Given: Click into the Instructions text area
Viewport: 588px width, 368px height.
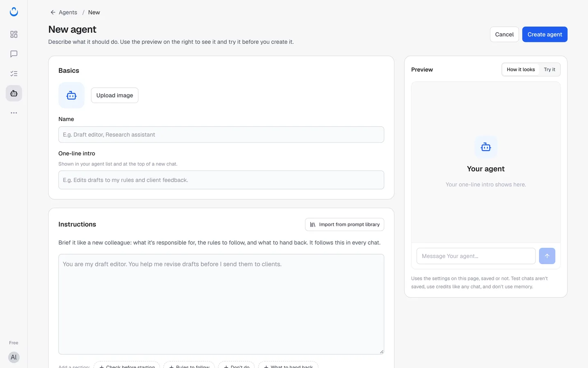Looking at the screenshot, I should (221, 304).
